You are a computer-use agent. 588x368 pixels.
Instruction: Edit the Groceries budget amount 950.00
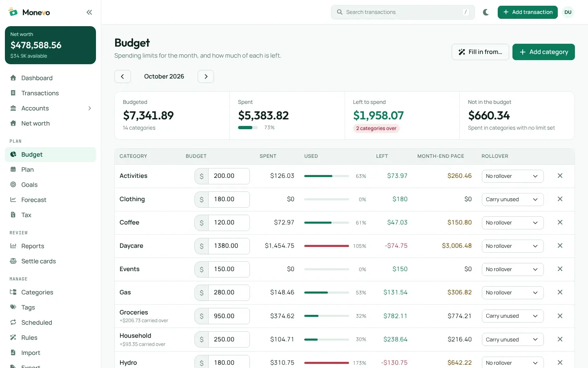tap(229, 316)
